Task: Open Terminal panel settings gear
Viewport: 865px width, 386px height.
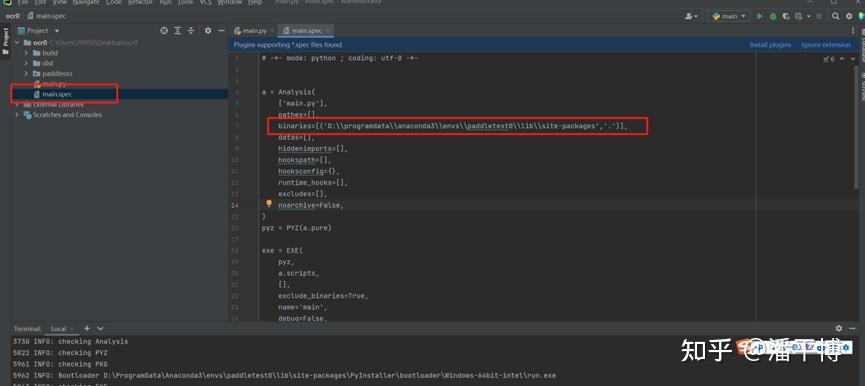Action: pos(839,328)
